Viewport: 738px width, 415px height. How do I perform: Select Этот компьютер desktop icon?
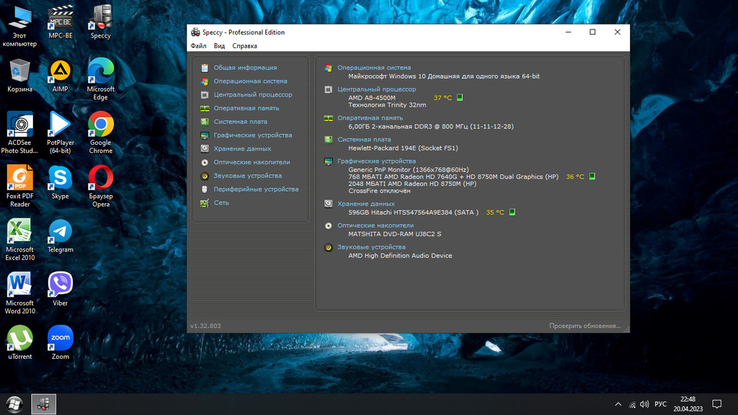click(19, 26)
